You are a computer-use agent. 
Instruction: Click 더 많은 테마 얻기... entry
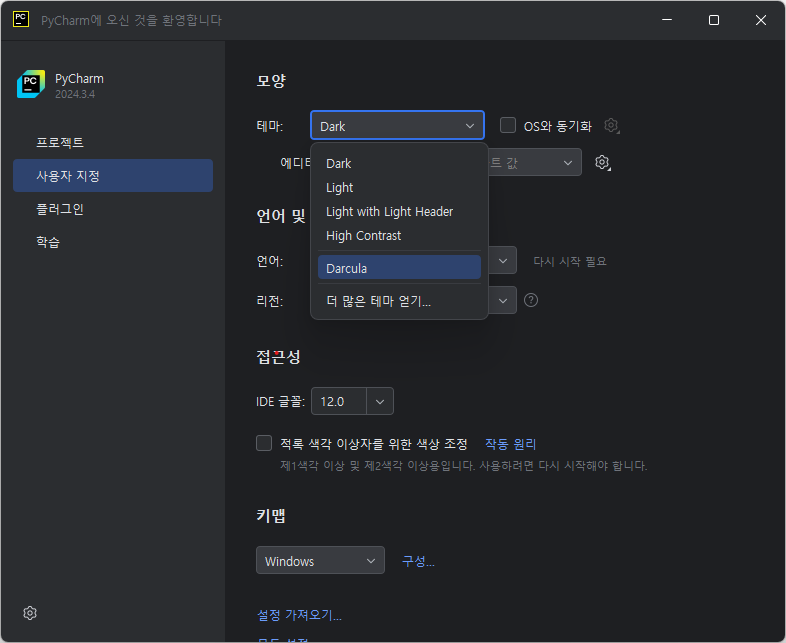point(399,301)
